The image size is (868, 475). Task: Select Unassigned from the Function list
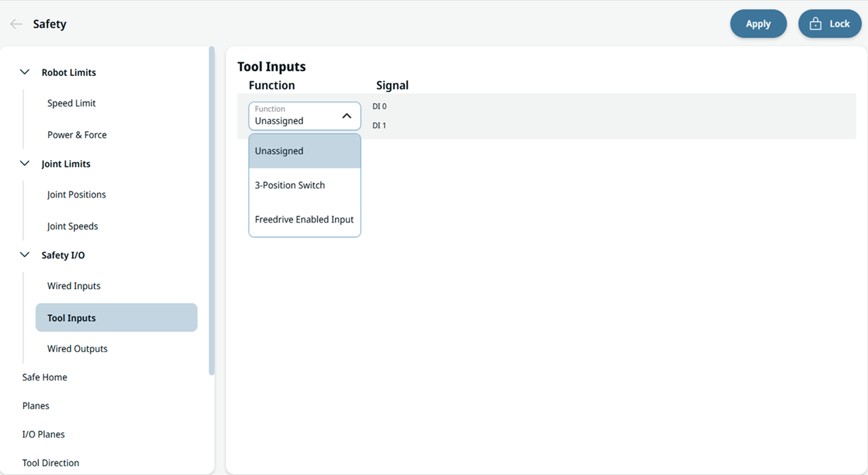(304, 151)
